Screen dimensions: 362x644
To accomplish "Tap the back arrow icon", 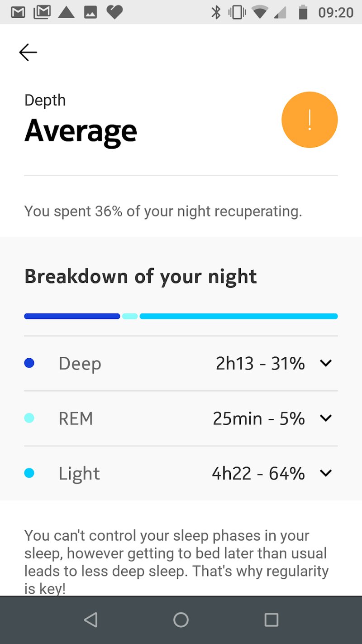I will pyautogui.click(x=28, y=53).
